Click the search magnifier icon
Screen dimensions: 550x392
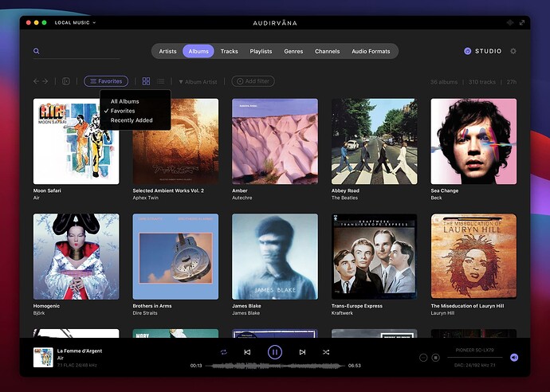[36, 51]
